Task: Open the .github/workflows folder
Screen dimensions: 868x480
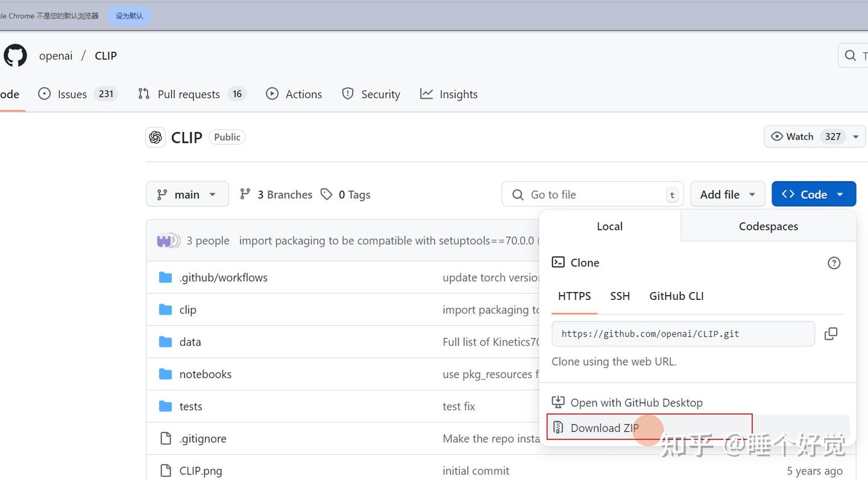Action: tap(223, 278)
